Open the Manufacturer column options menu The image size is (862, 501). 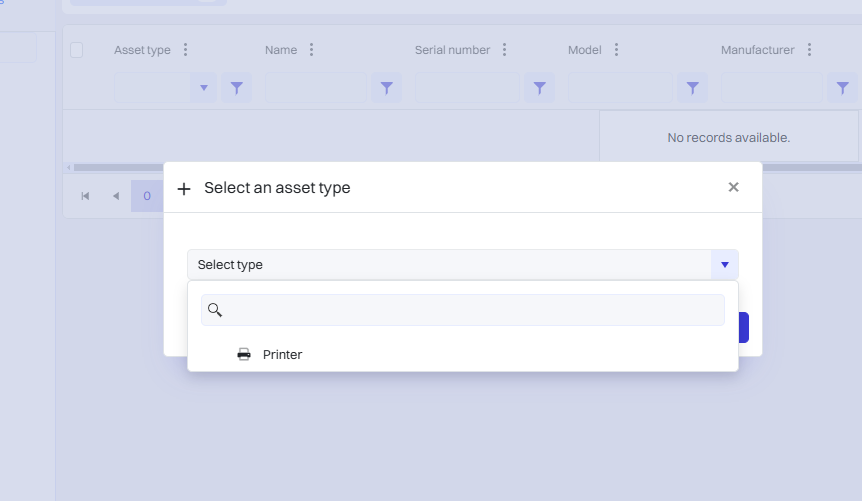click(809, 50)
